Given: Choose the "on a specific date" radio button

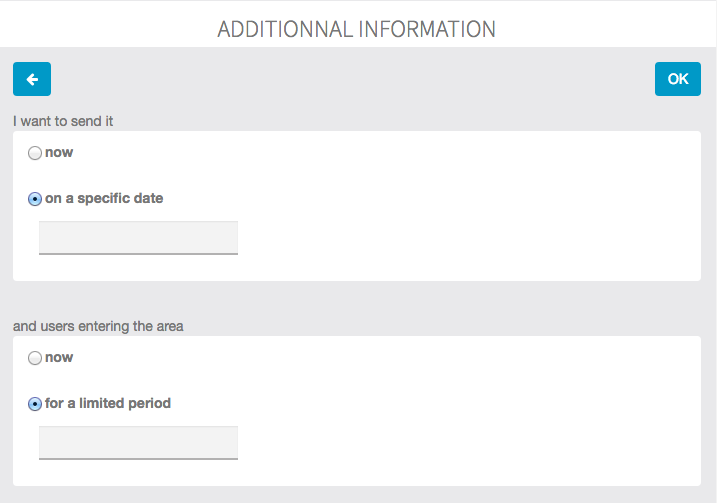Looking at the screenshot, I should coord(35,198).
